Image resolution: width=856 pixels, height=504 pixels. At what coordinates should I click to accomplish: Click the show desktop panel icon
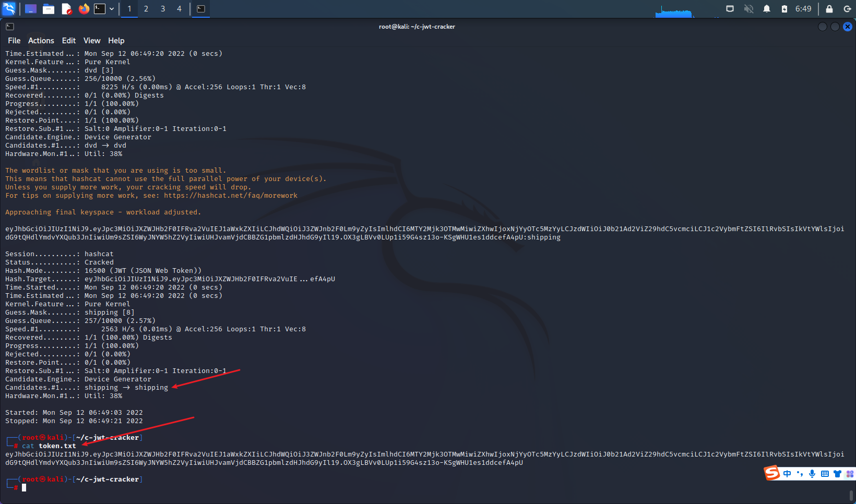31,9
